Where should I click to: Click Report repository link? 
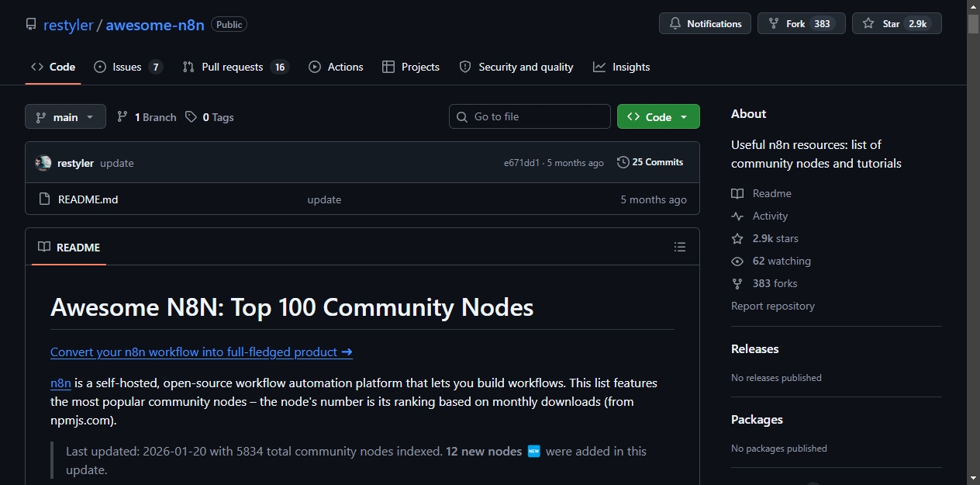click(x=773, y=306)
